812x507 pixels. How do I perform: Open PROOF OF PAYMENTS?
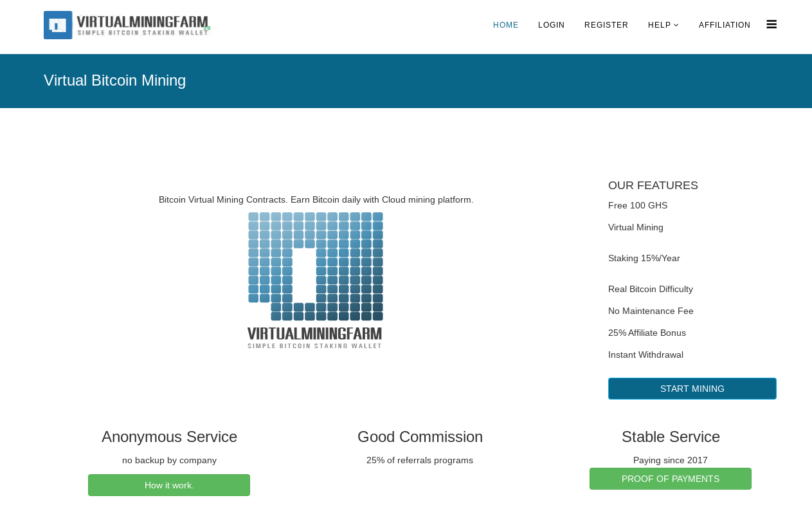[671, 479]
